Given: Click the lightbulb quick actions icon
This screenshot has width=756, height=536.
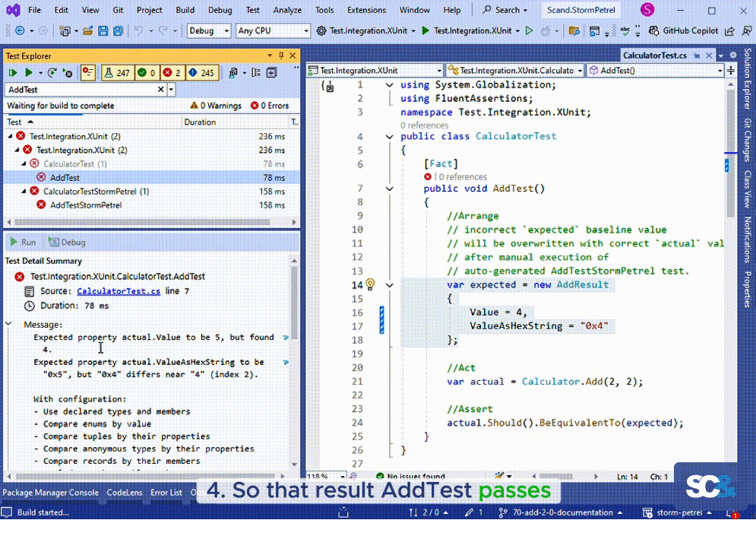Looking at the screenshot, I should point(370,284).
